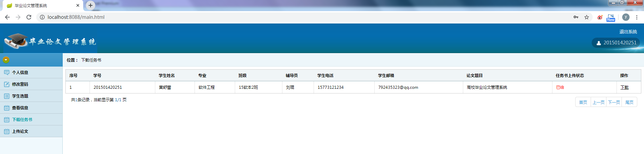Collapse sidebar with yellow arrow button
Viewport: 644px width, 154px height.
pyautogui.click(x=6, y=60)
